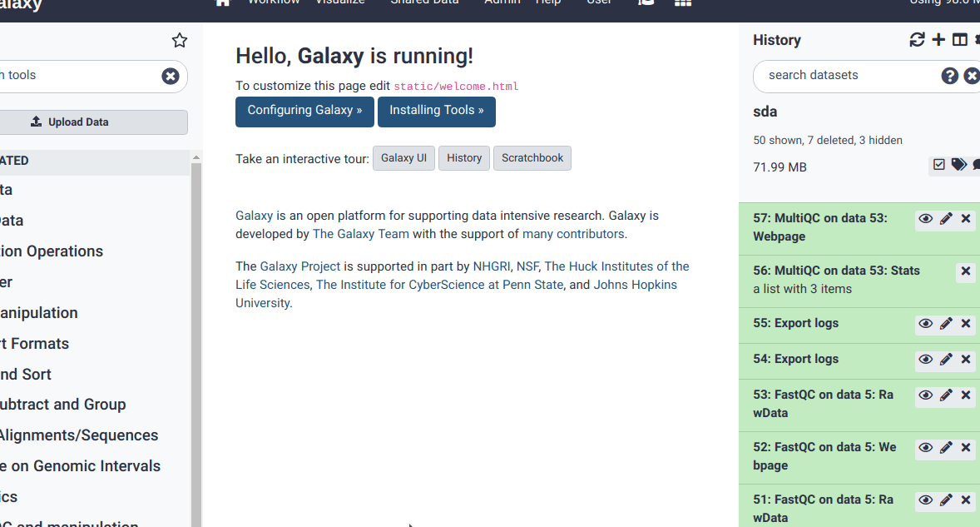The width and height of the screenshot is (980, 527).
Task: Open the NHGRI link
Action: click(x=492, y=266)
